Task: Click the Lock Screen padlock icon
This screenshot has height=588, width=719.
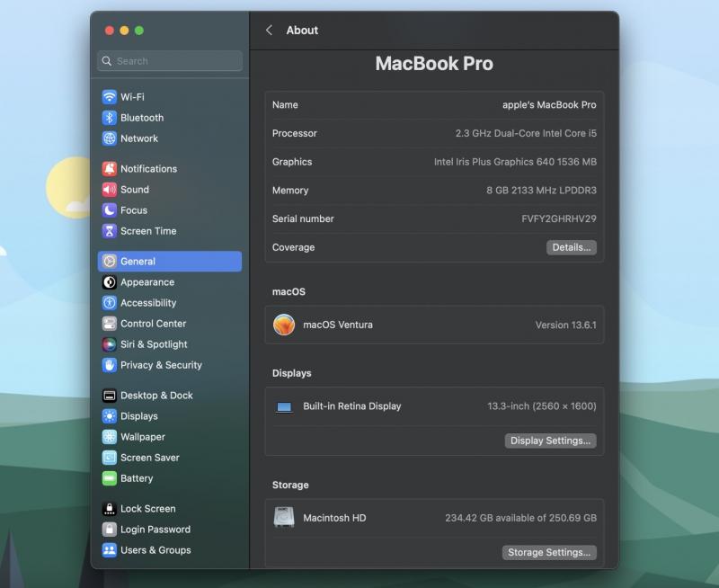Action: point(109,509)
